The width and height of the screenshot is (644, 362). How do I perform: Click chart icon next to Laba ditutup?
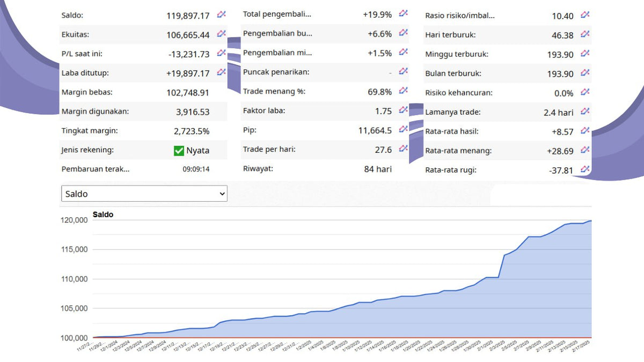click(221, 72)
